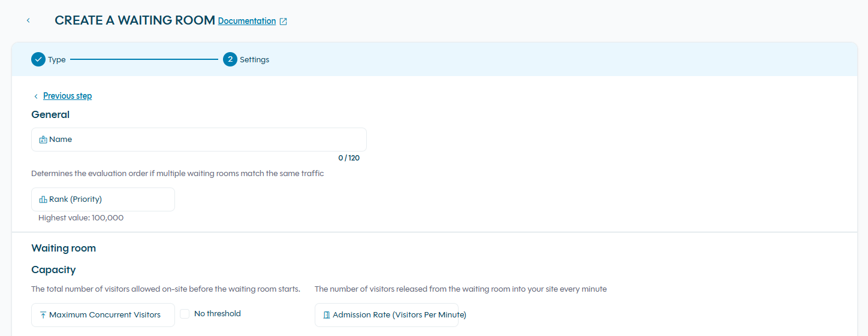The image size is (868, 336).
Task: Click the up-arrow icon in Maximum Concurrent Visitors
Action: click(x=43, y=315)
